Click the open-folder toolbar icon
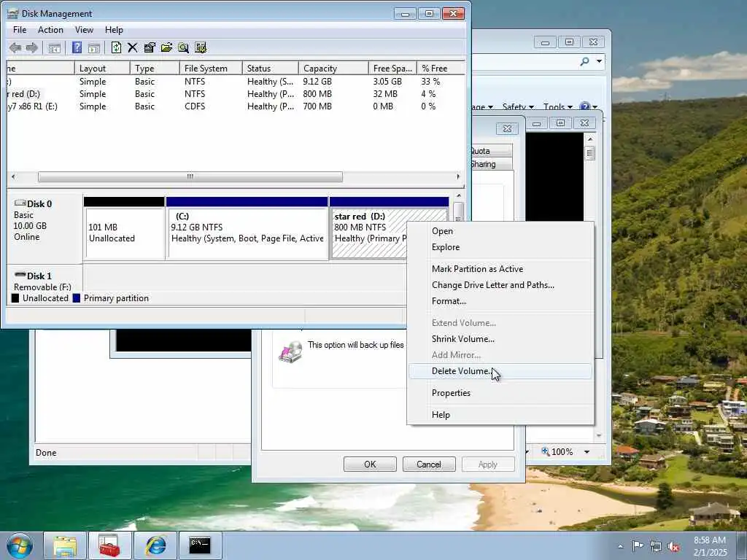 [166, 47]
